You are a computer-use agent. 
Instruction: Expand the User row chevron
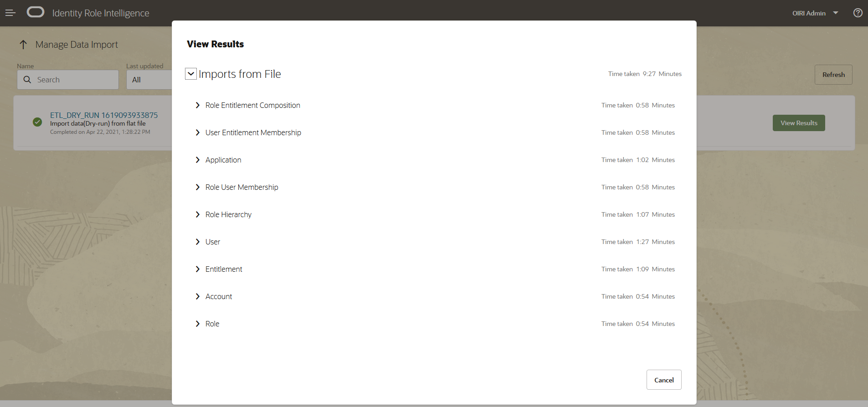(x=197, y=242)
